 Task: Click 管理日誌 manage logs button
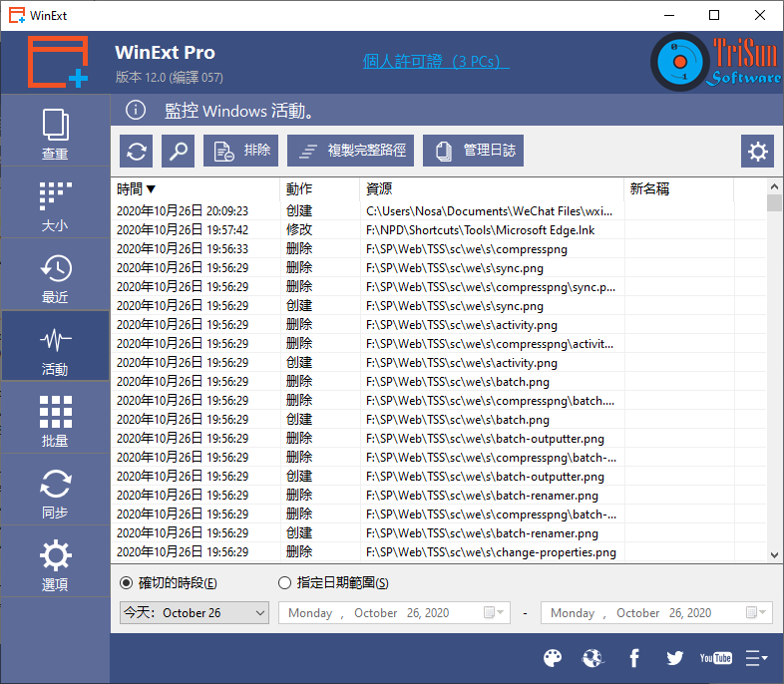[473, 151]
